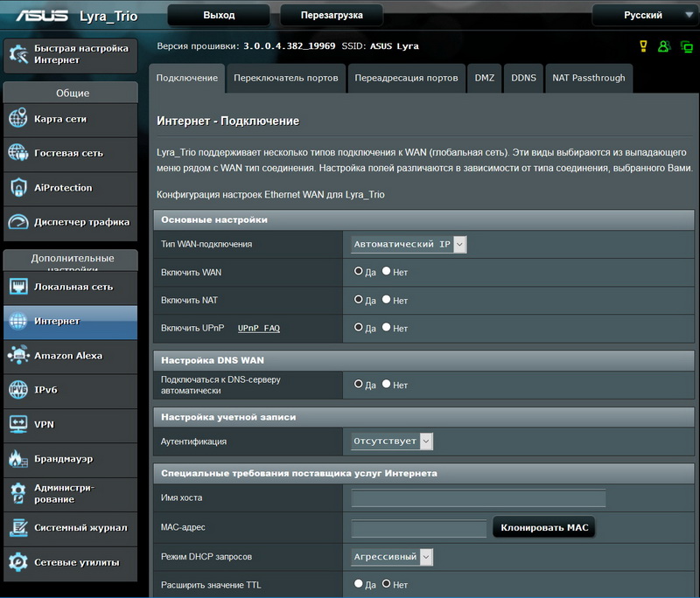Open the Traffic Manager gauge icon

click(x=18, y=222)
